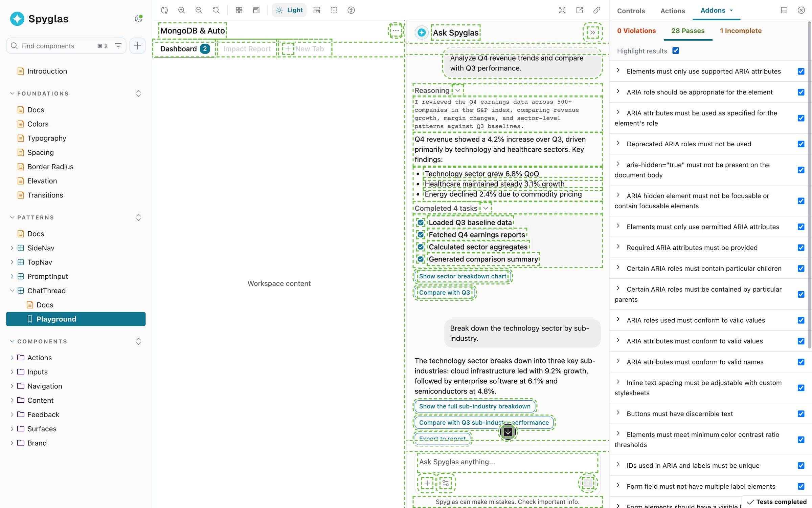Click Show sector breakdown chart suggestion
This screenshot has height=508, width=812.
pyautogui.click(x=463, y=276)
